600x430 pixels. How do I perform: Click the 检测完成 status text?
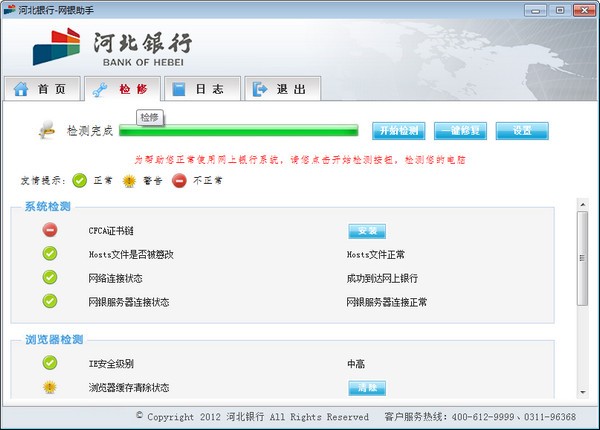[x=90, y=130]
